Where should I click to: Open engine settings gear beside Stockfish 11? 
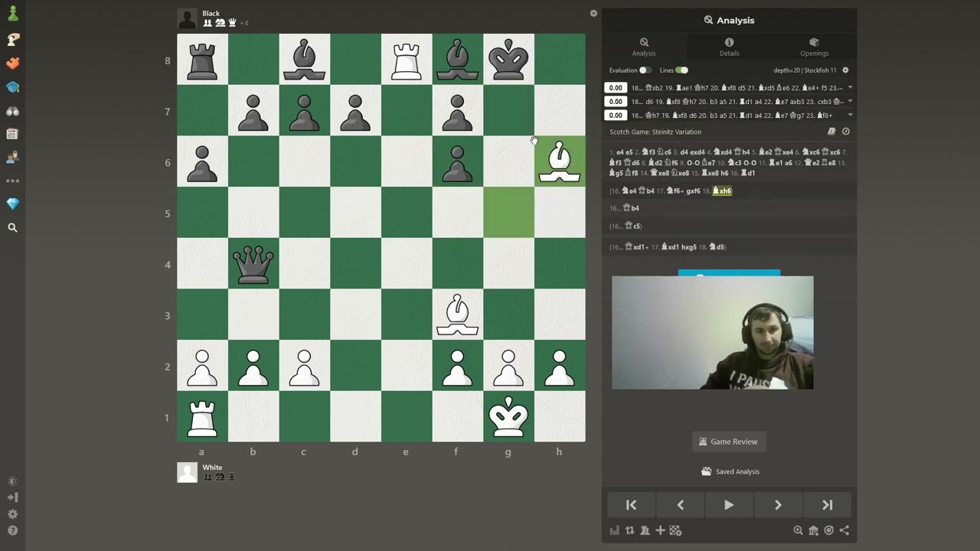click(x=845, y=70)
